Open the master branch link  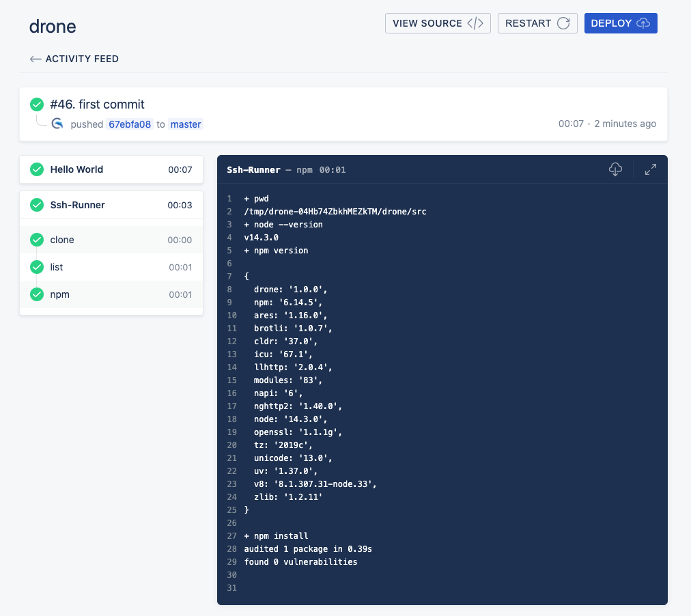click(x=186, y=124)
